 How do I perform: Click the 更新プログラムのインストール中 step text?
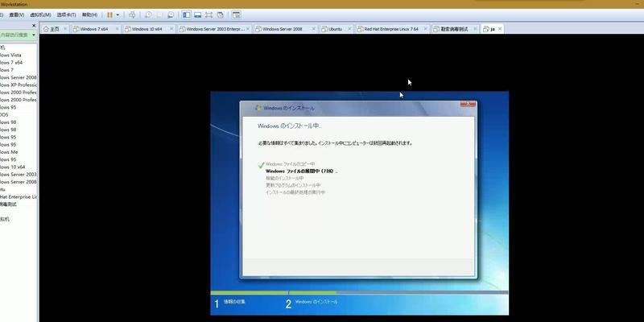(x=293, y=185)
